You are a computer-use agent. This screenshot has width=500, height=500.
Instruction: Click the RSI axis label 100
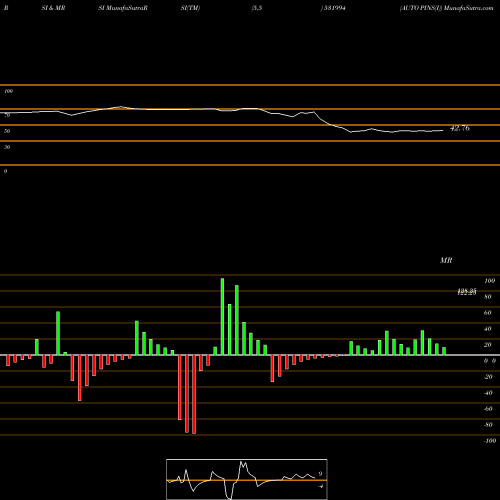pyautogui.click(x=8, y=91)
